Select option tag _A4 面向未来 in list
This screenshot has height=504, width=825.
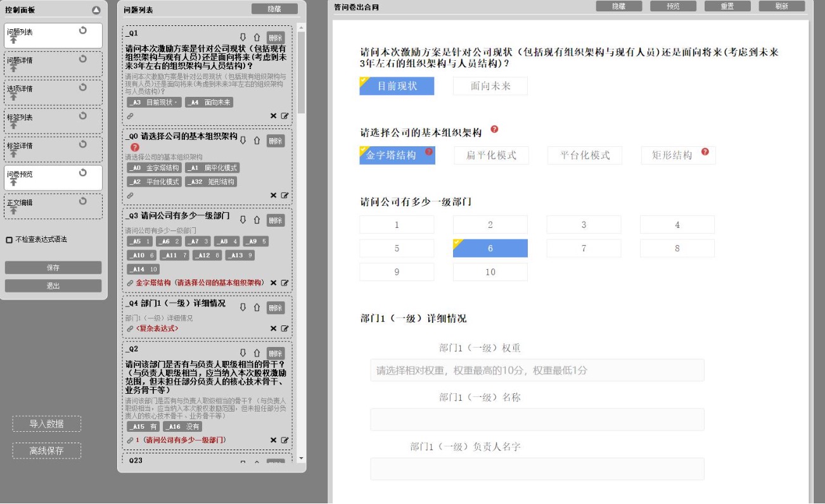coord(209,102)
